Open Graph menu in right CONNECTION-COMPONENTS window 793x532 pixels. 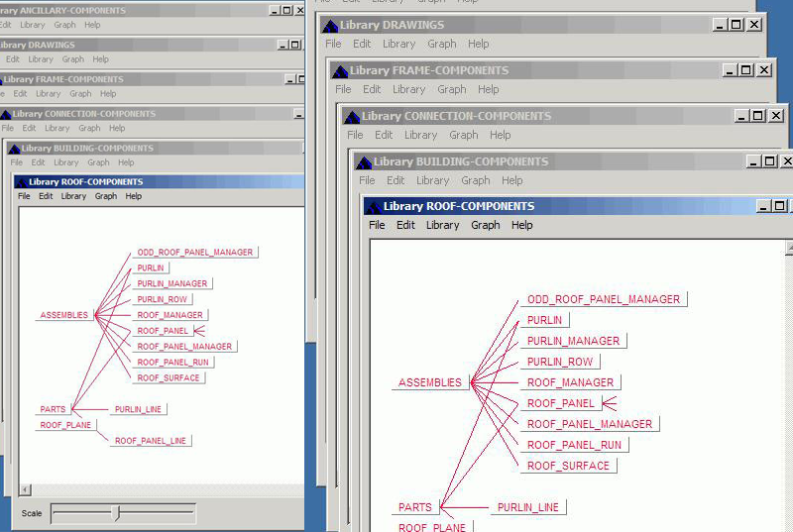[464, 135]
